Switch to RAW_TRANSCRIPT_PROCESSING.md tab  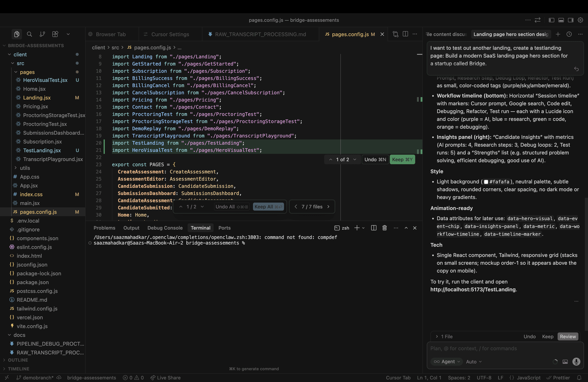tap(260, 34)
